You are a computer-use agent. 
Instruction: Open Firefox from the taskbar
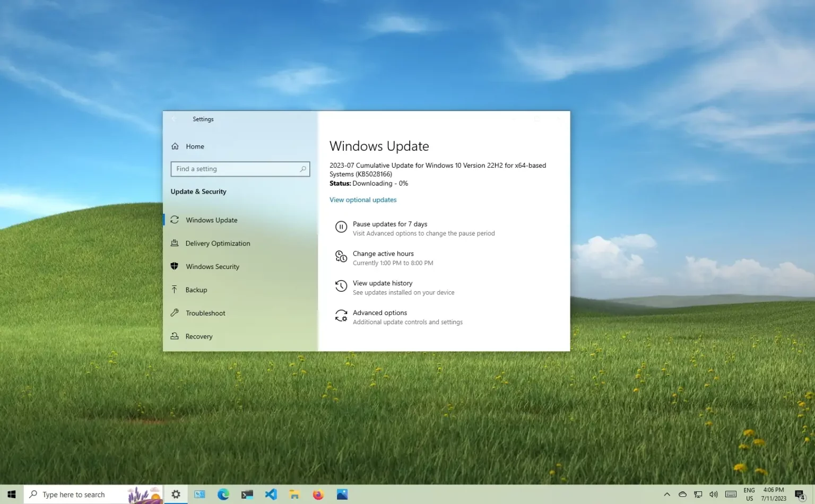point(318,494)
